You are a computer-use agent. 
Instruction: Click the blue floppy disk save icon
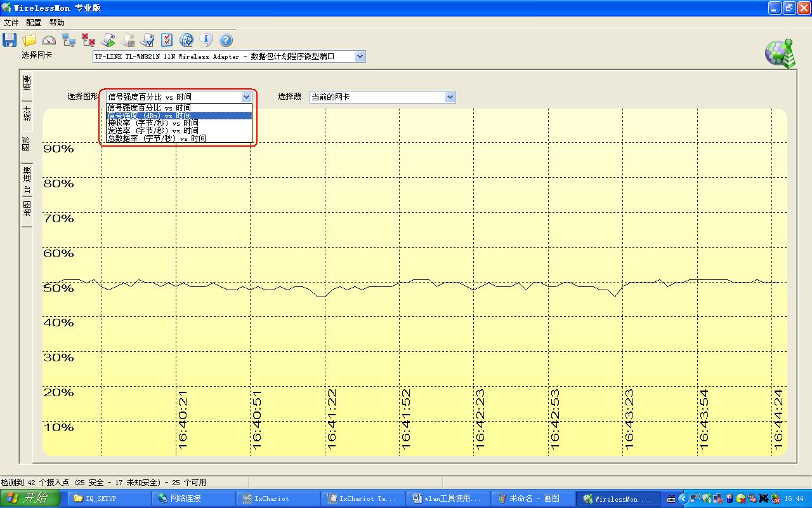pos(10,40)
